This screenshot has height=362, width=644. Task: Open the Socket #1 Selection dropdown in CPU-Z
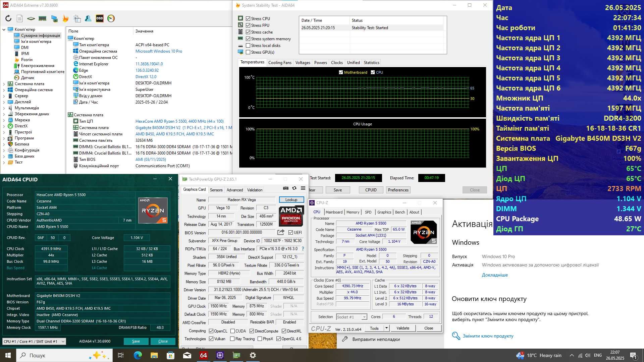click(x=352, y=317)
